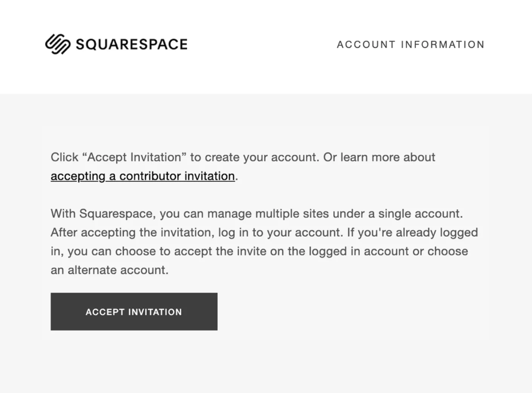Image resolution: width=532 pixels, height=393 pixels.
Task: Click the Squarespace logo icon
Action: pos(58,44)
